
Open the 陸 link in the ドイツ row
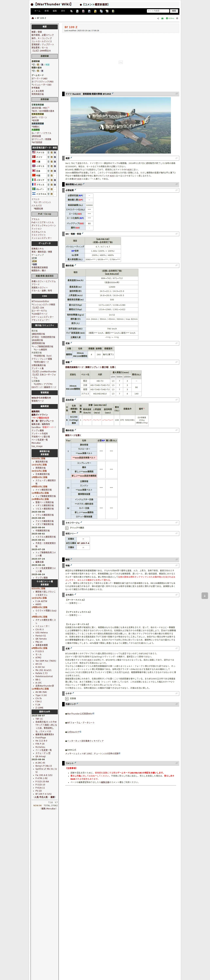[x=52, y=157]
